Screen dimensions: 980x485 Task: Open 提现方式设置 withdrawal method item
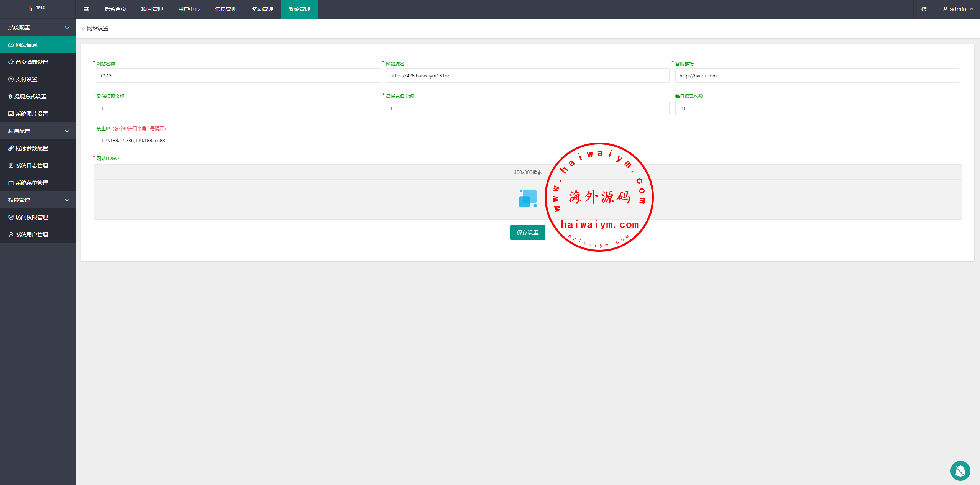(x=30, y=97)
